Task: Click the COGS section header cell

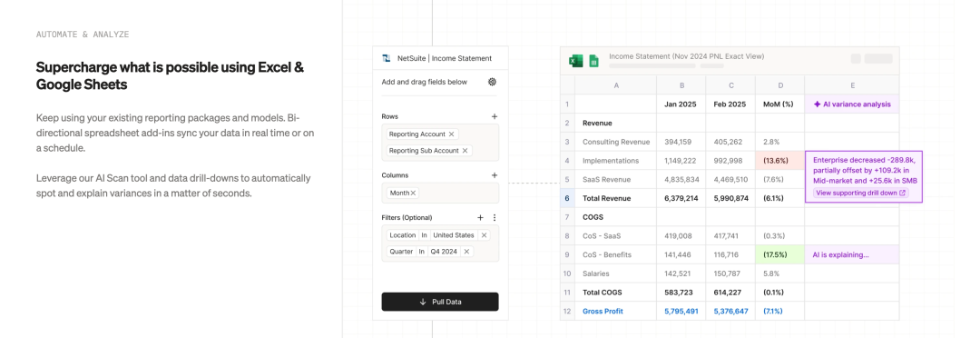Action: [x=615, y=217]
